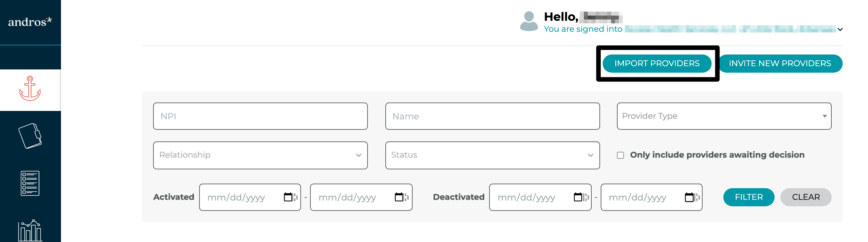This screenshot has height=242, width=868.
Task: Open the bar chart analytics icon
Action: tap(30, 231)
